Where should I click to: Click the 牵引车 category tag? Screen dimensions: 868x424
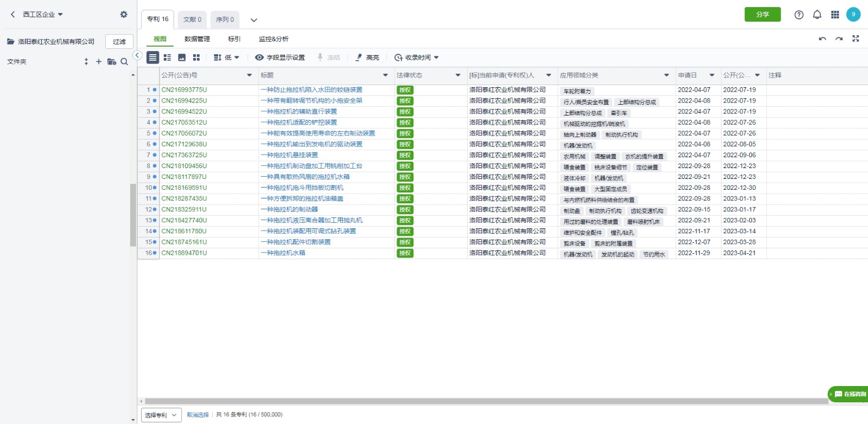[619, 113]
